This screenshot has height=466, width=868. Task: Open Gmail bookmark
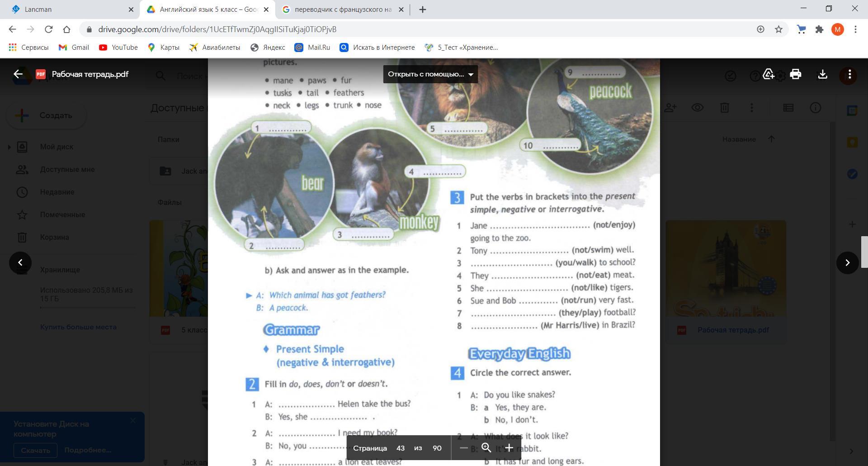coord(74,48)
